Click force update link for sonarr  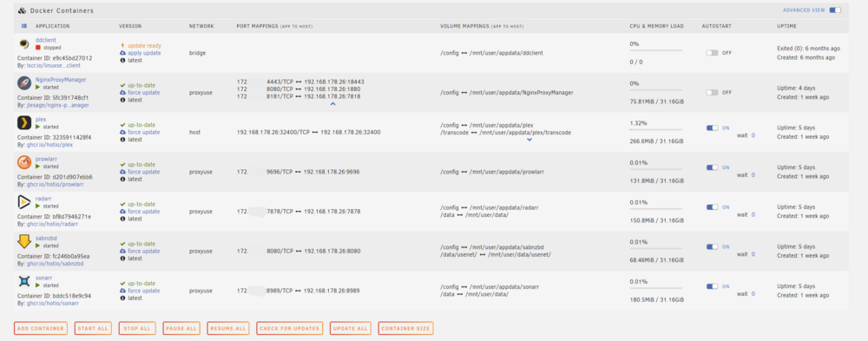pyautogui.click(x=144, y=291)
